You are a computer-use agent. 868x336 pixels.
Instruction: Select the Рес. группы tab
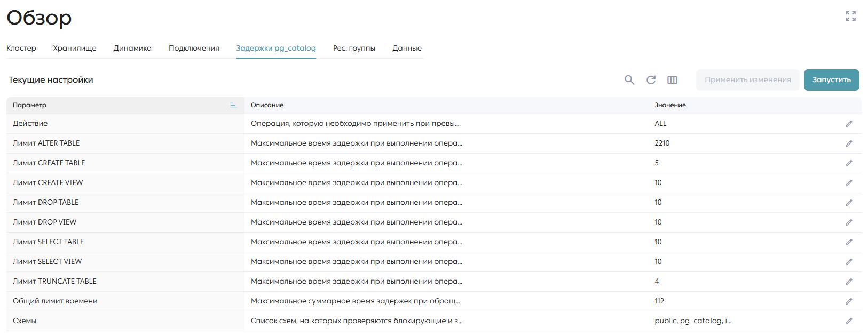[x=354, y=48]
